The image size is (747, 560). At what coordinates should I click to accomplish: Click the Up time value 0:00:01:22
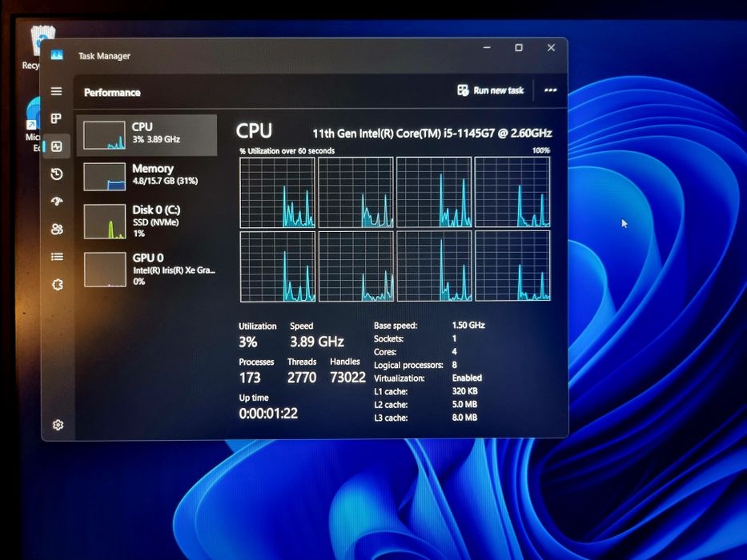click(x=268, y=414)
